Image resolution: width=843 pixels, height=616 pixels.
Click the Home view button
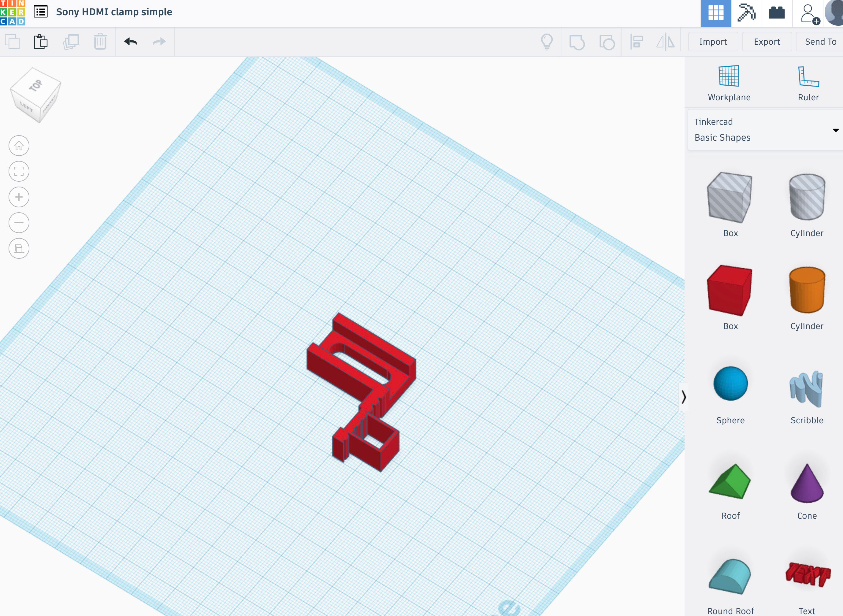19,146
